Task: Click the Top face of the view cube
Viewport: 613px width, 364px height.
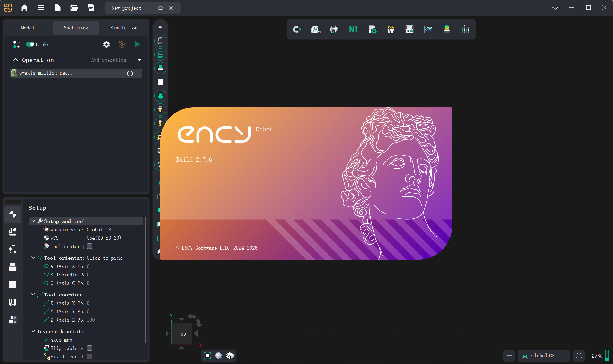Action: click(x=182, y=334)
